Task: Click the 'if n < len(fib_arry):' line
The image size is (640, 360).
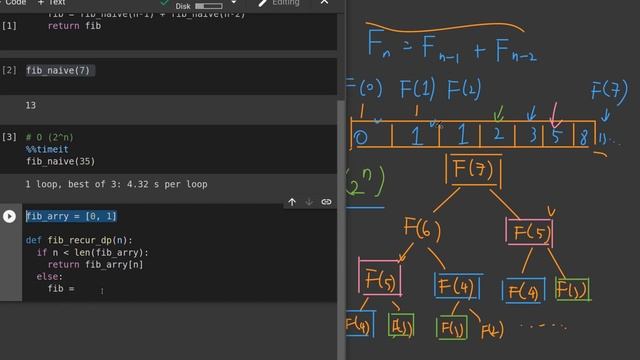Action: point(93,253)
